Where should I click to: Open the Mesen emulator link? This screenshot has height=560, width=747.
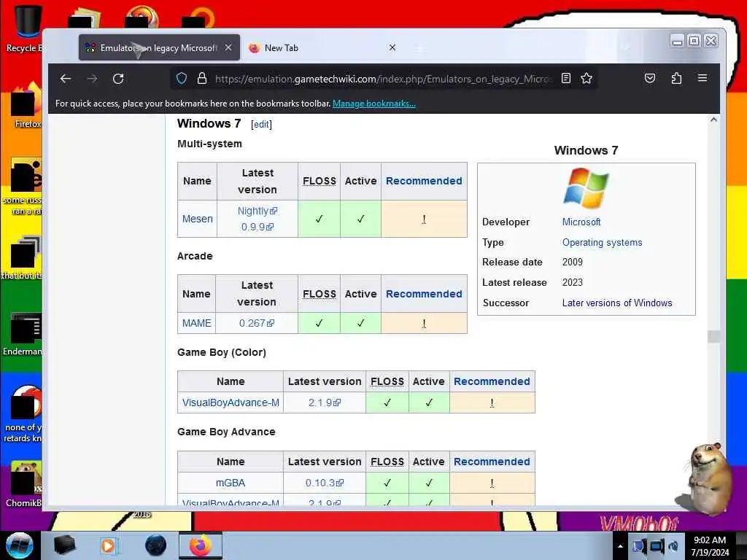[197, 219]
